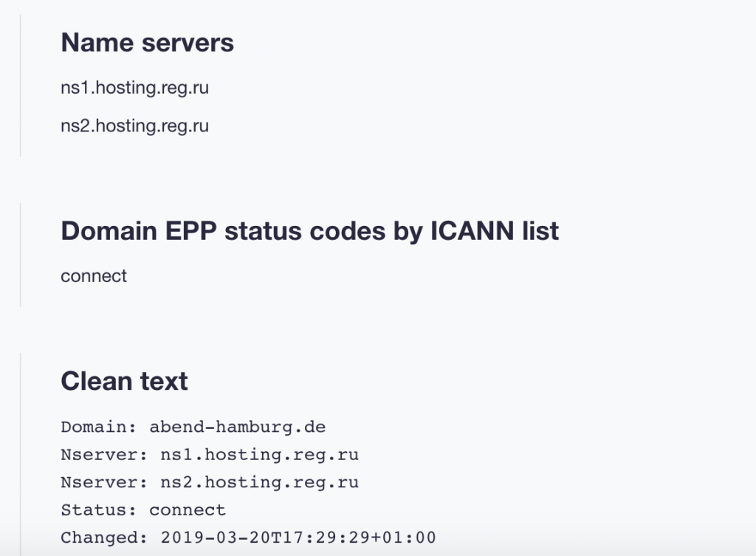Click the Changed: 2019-03-20 timestamp line
This screenshot has width=756, height=556.
248,538
